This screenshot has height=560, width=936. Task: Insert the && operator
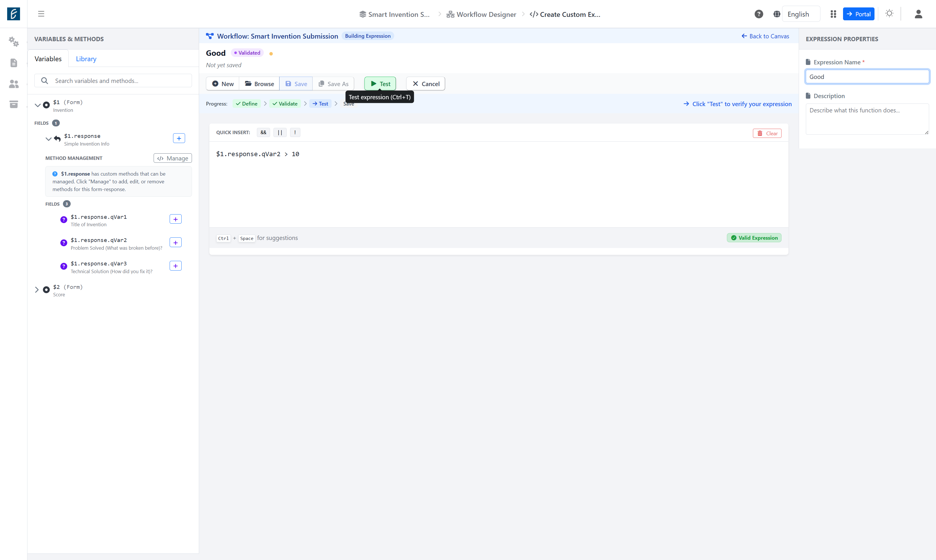pyautogui.click(x=263, y=132)
